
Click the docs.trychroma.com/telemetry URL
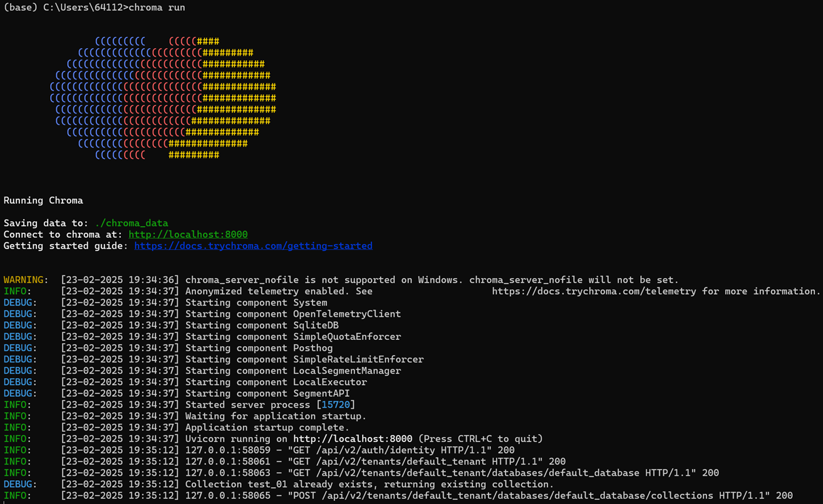(x=594, y=291)
